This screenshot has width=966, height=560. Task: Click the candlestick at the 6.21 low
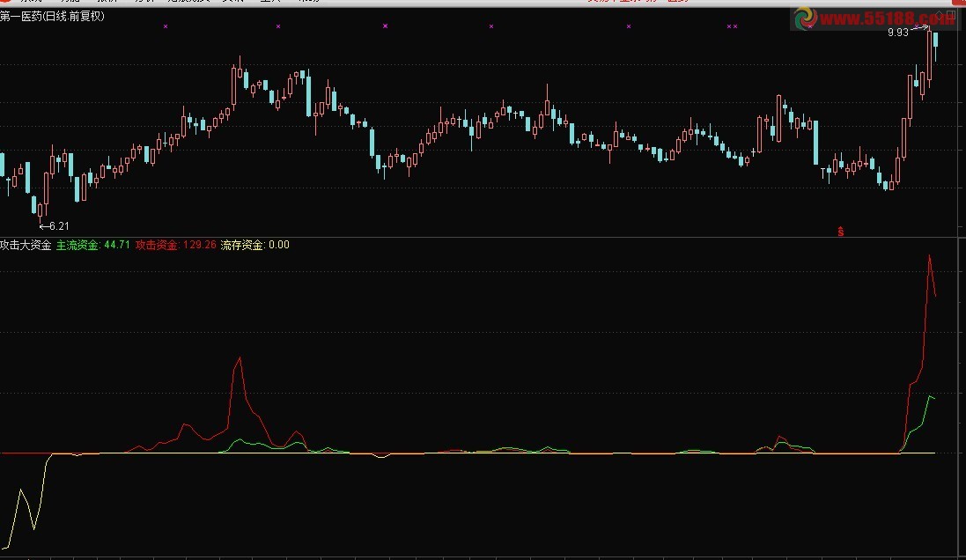(40, 210)
